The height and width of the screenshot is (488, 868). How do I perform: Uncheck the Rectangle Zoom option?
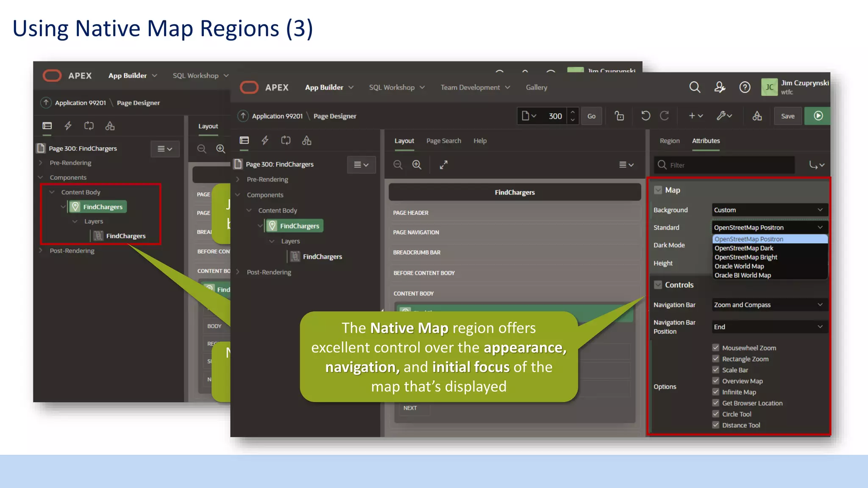716,358
